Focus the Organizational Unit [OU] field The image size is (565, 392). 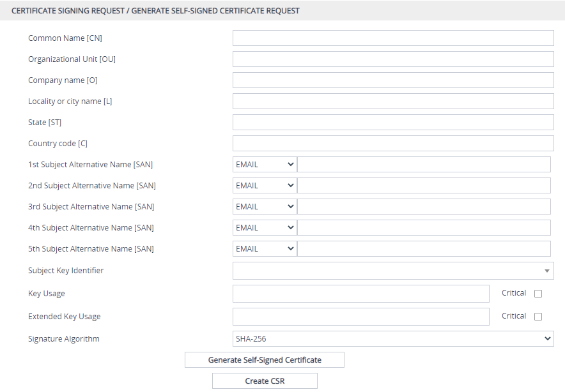click(x=393, y=59)
